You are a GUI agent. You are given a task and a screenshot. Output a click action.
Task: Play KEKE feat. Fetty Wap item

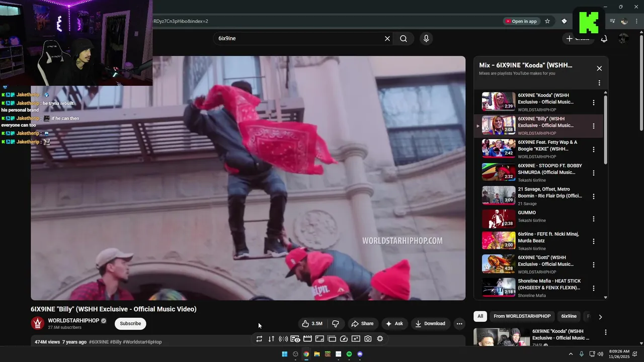538,149
